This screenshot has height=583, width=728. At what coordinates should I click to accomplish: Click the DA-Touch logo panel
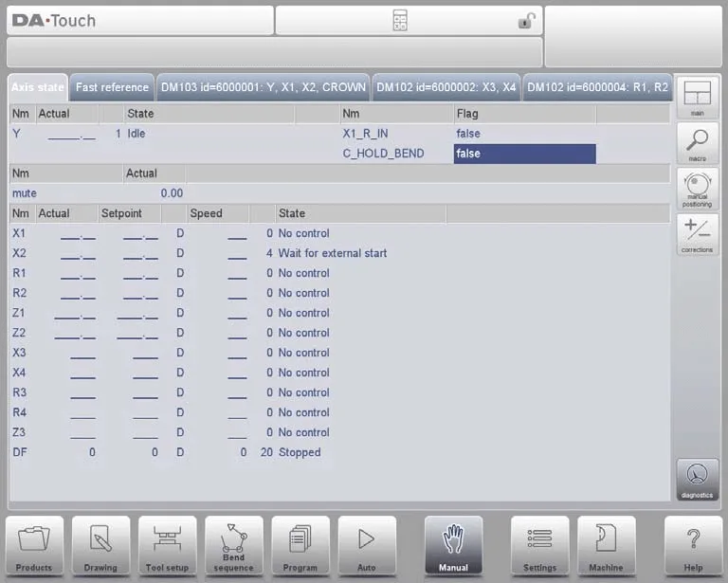click(140, 21)
